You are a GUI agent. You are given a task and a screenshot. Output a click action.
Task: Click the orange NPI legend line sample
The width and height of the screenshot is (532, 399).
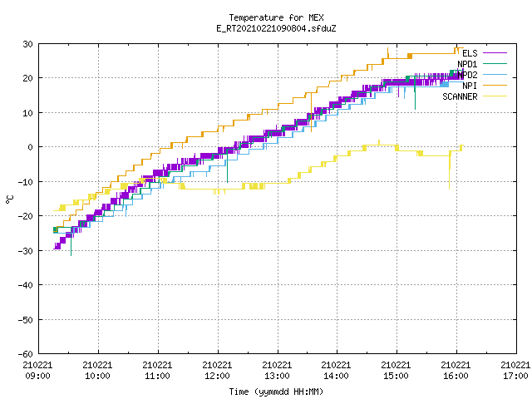(x=495, y=86)
